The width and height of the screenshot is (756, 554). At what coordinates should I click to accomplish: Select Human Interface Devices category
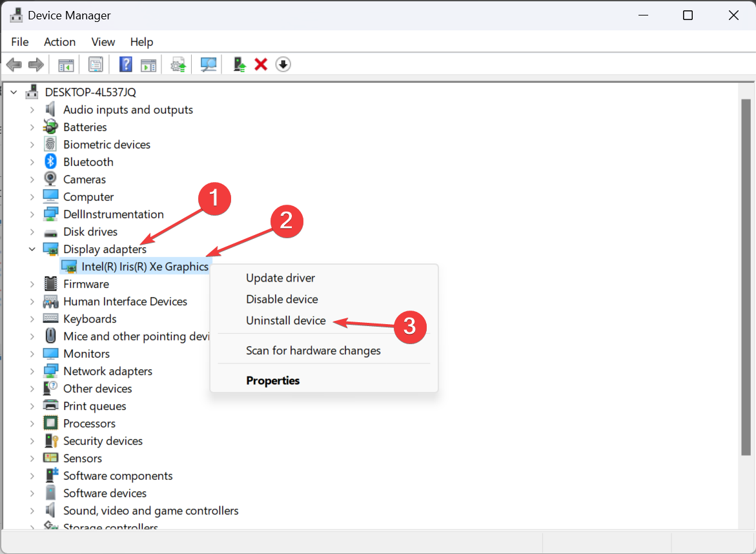click(125, 302)
